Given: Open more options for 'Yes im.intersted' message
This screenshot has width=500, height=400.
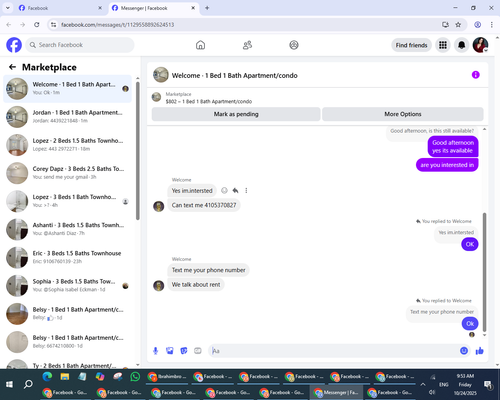Looking at the screenshot, I should point(246,190).
